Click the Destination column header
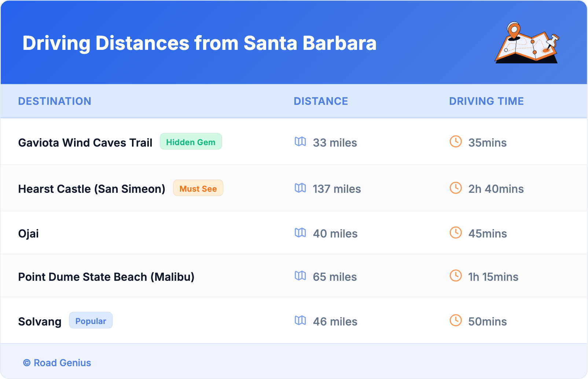This screenshot has height=379, width=588. [55, 101]
